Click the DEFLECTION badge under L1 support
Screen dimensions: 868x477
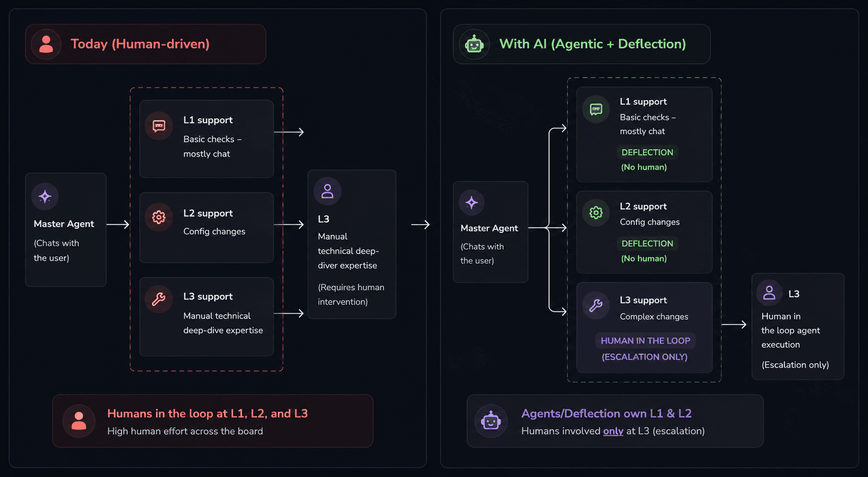(x=647, y=152)
